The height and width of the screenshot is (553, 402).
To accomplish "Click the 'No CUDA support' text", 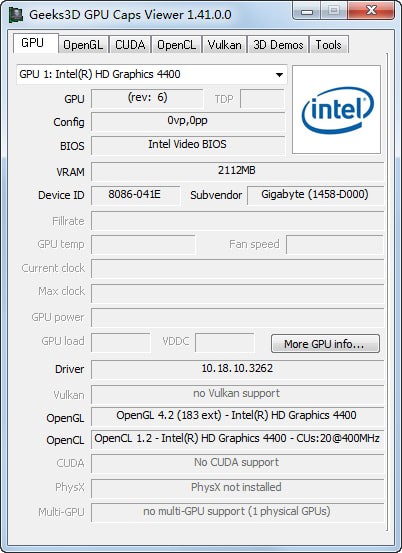I will 237,462.
